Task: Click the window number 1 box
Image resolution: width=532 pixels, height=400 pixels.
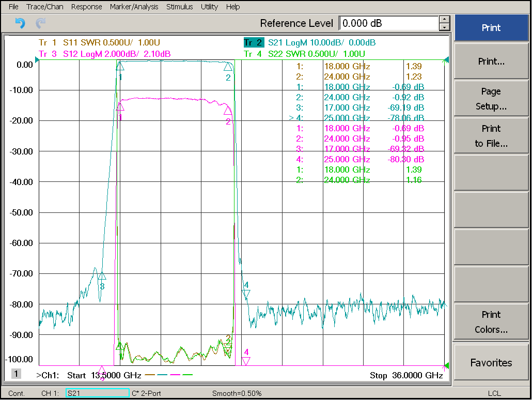Action: point(16,374)
